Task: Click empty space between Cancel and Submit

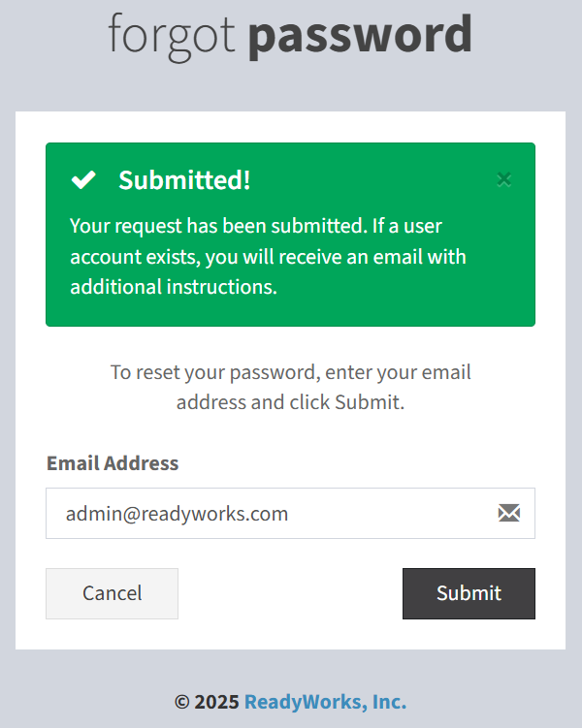Action: pyautogui.click(x=290, y=593)
